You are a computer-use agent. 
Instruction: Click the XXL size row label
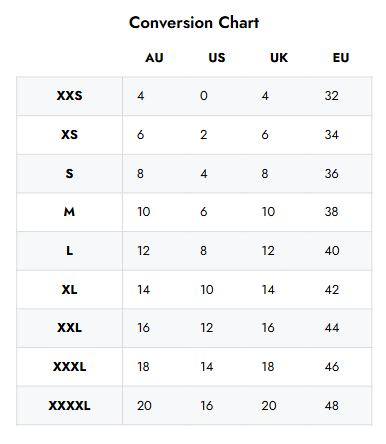tap(69, 328)
